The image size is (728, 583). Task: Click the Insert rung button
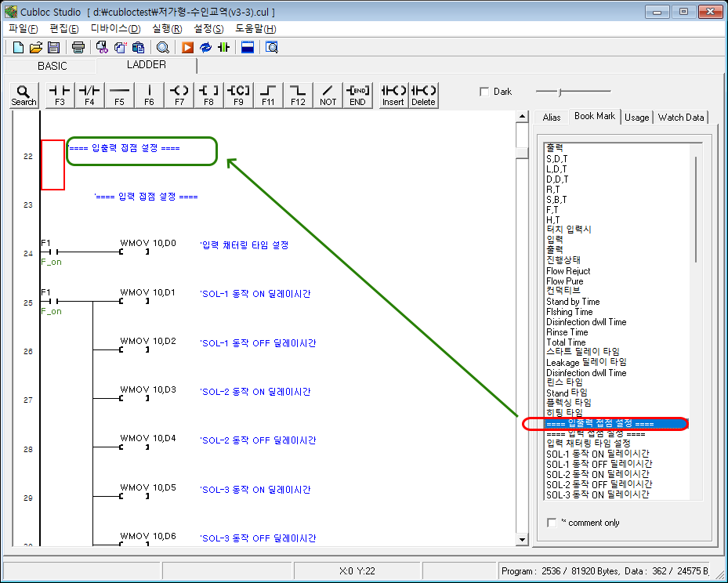pyautogui.click(x=393, y=95)
